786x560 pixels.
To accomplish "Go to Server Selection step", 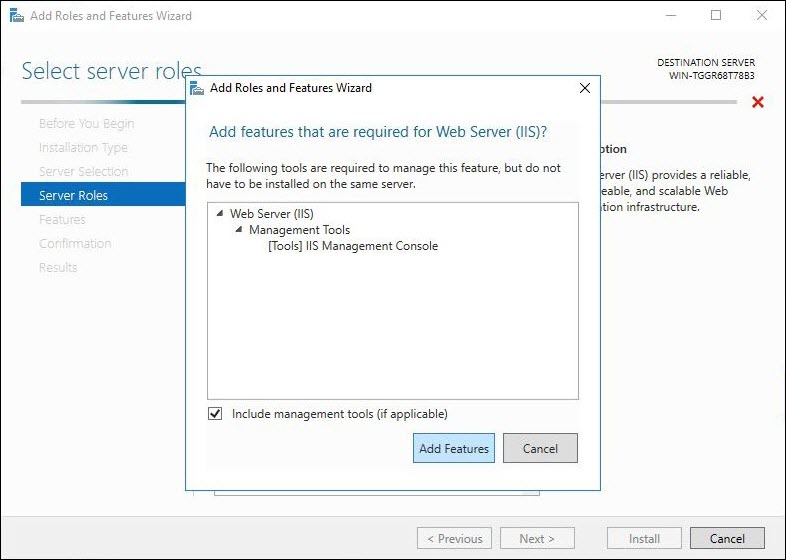I will (x=84, y=171).
